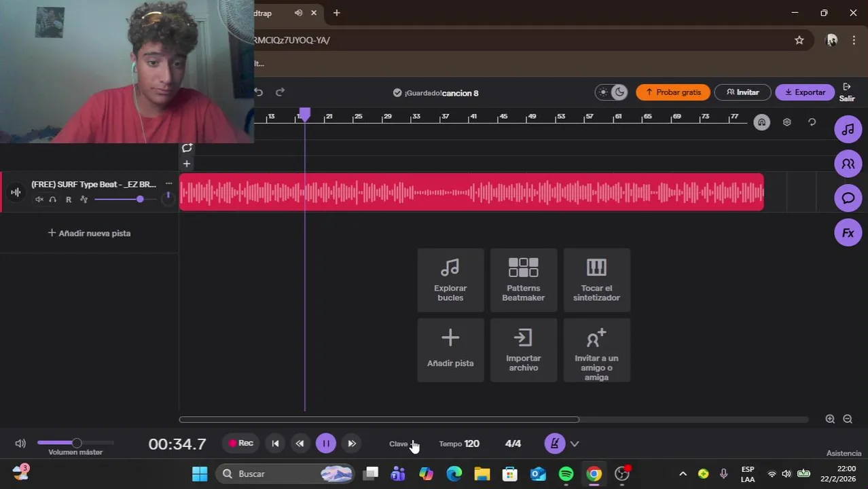Open the Windows Start menu
Image resolution: width=868 pixels, height=489 pixels.
[200, 473]
